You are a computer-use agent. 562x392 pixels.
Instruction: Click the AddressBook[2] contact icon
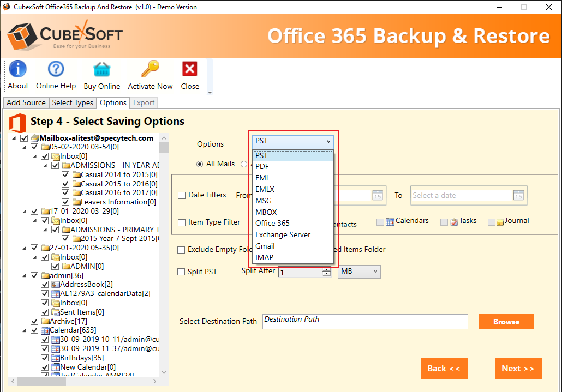56,285
